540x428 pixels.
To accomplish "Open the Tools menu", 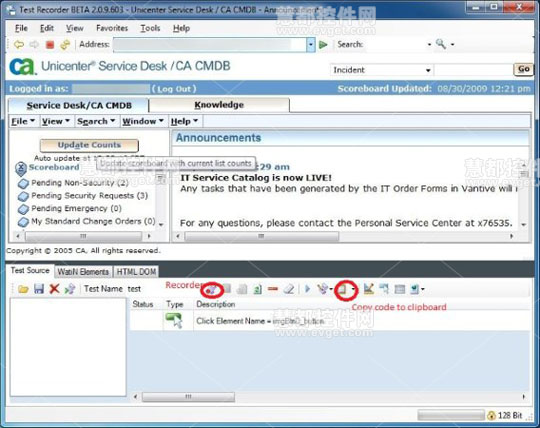I will [150, 28].
